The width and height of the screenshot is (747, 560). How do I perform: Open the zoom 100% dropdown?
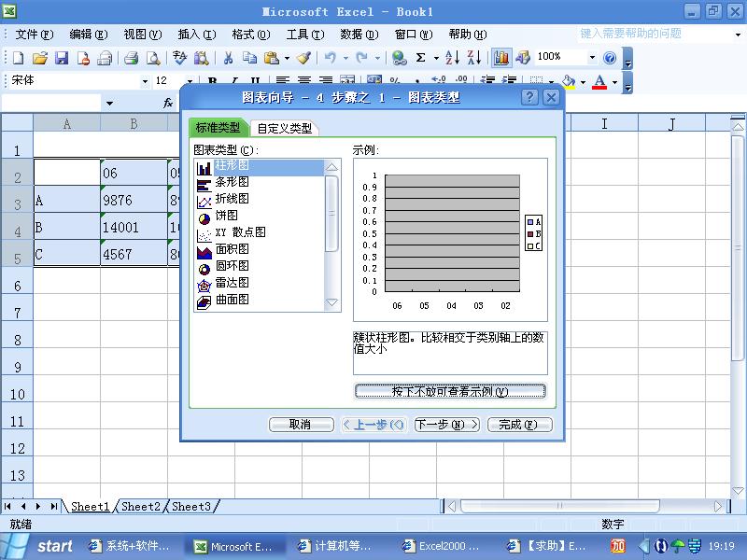point(592,58)
